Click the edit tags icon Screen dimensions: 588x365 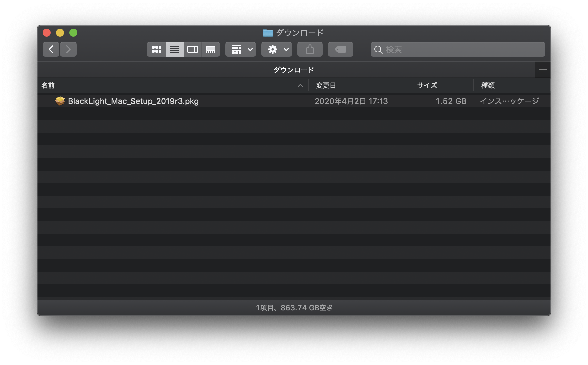pos(340,49)
